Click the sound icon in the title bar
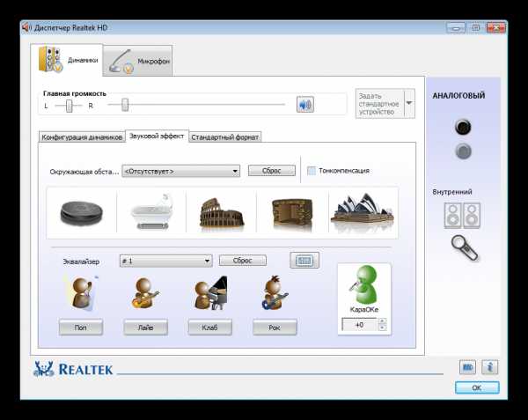The image size is (528, 420). (x=27, y=27)
